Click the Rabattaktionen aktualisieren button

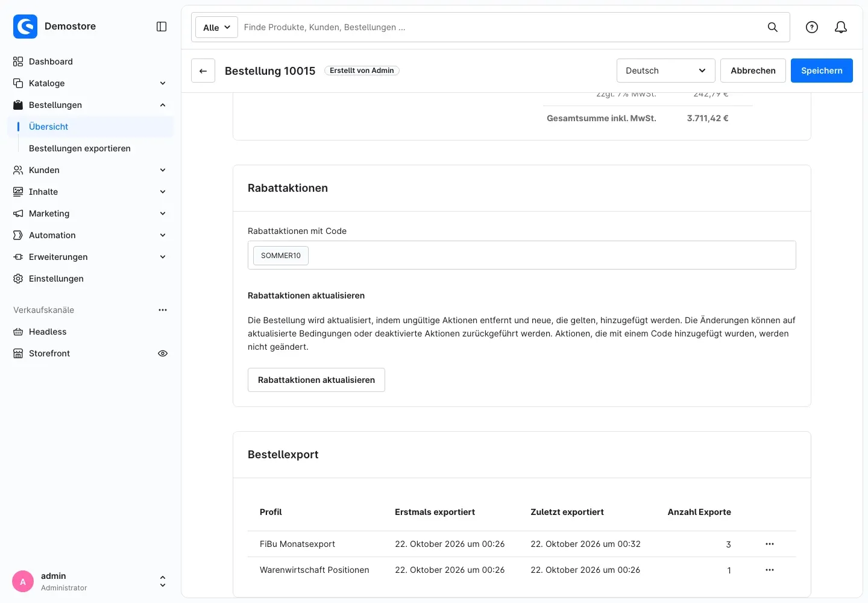[316, 380]
